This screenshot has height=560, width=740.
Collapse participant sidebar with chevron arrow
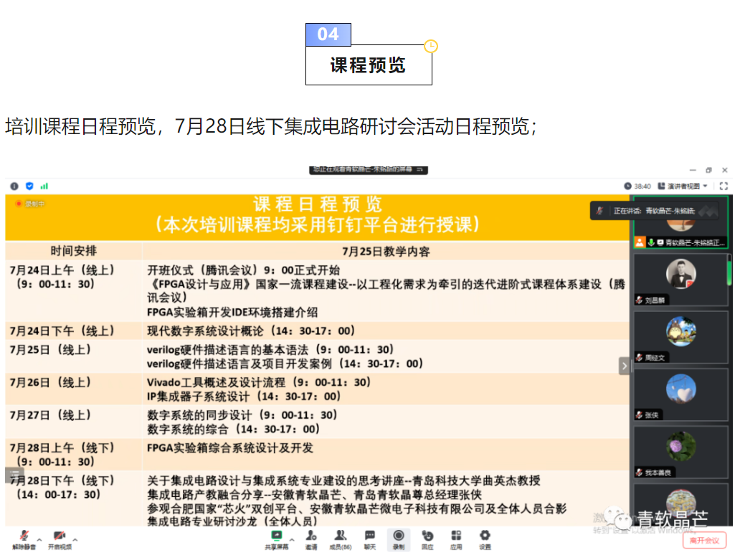point(625,366)
